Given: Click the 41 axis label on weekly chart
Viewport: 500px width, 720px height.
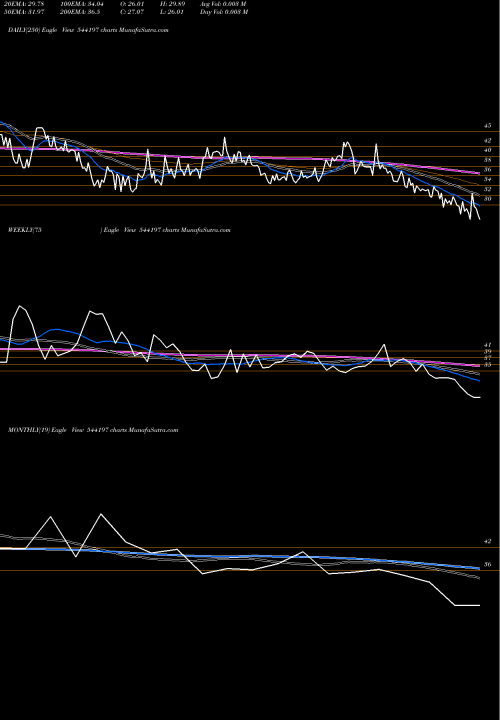Looking at the screenshot, I should [487, 344].
